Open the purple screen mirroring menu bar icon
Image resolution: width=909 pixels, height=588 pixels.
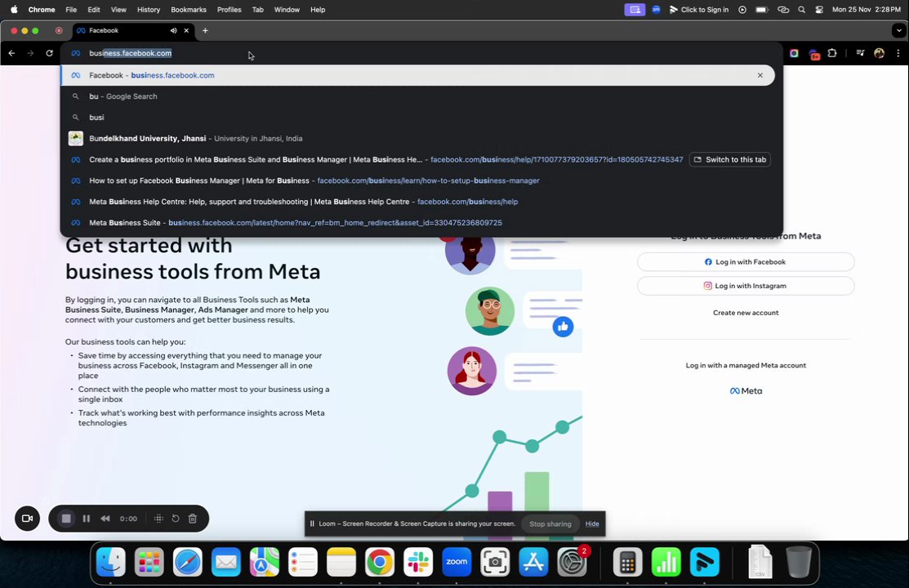click(x=635, y=10)
